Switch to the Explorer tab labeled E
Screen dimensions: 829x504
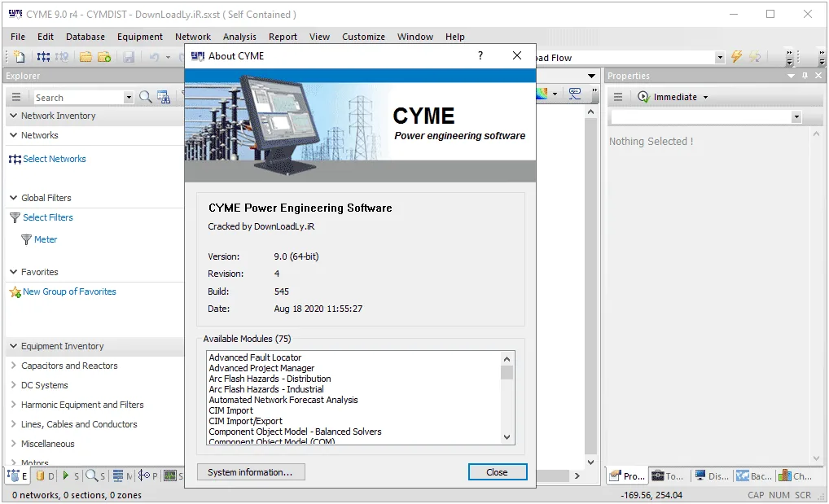click(17, 476)
